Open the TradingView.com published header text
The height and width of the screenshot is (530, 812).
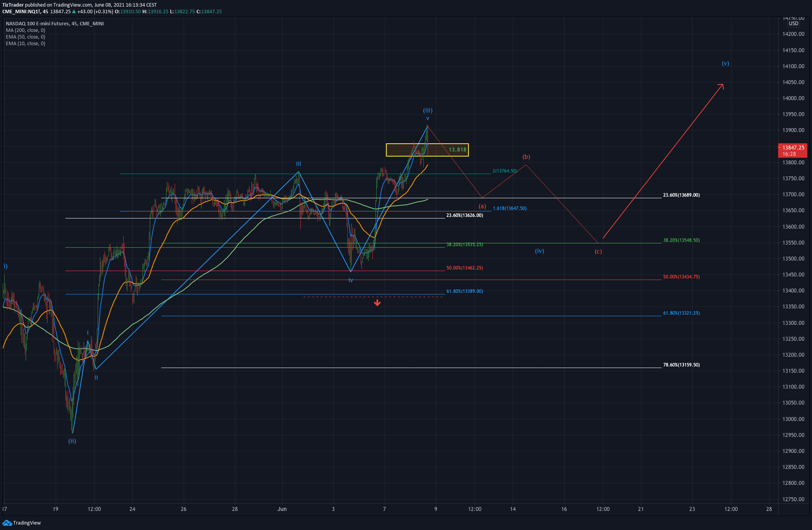pos(80,5)
